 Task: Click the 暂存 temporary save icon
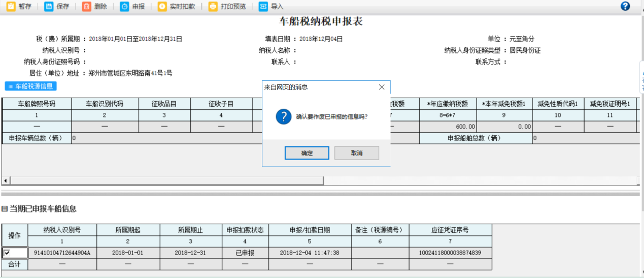11,6
